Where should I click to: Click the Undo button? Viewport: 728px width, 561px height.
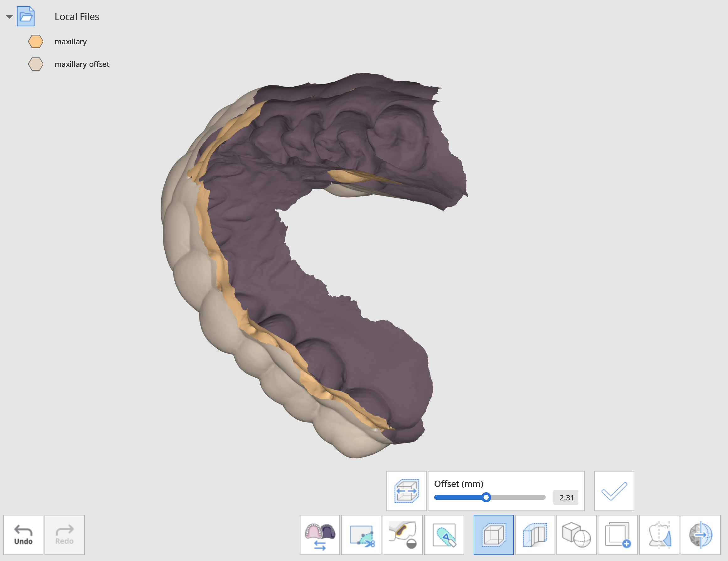[x=23, y=535]
